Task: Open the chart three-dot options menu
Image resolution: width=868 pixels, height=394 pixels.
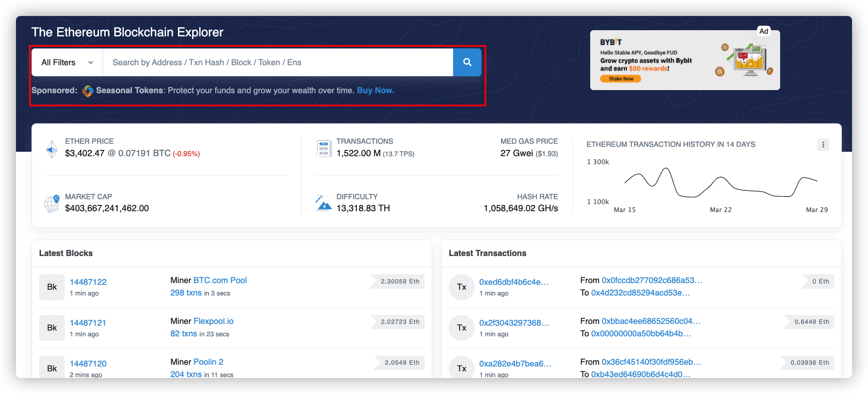Action: [x=823, y=145]
